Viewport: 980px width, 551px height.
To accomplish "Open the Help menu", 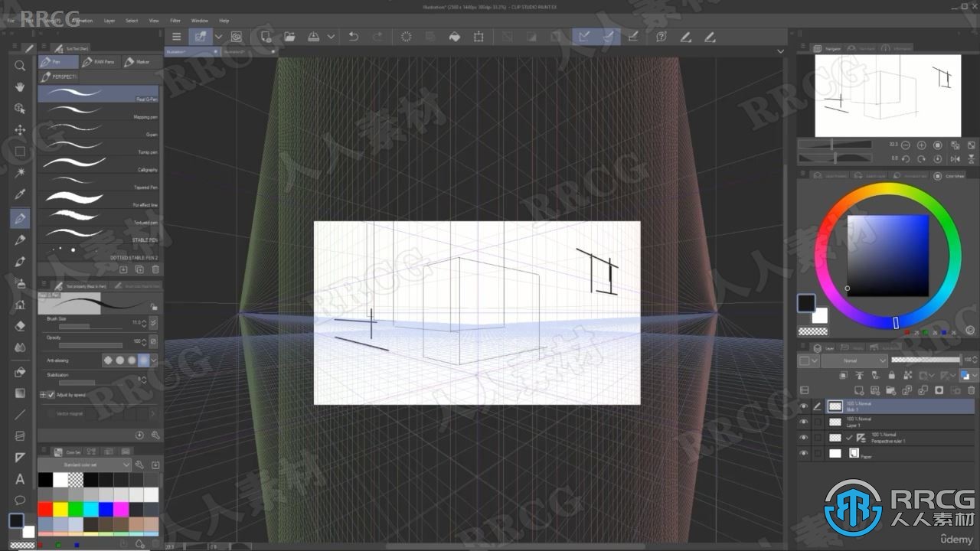I will tap(224, 21).
